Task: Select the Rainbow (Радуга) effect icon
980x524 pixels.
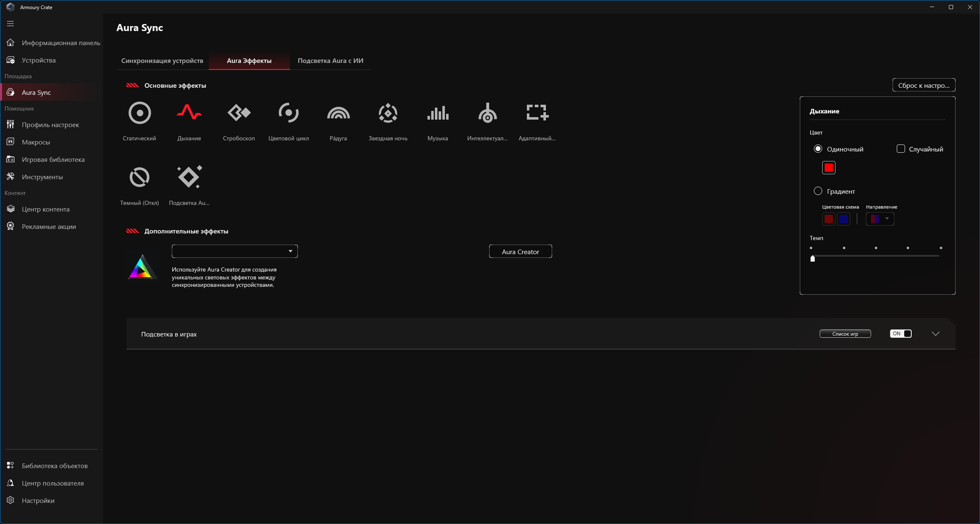Action: pos(338,113)
